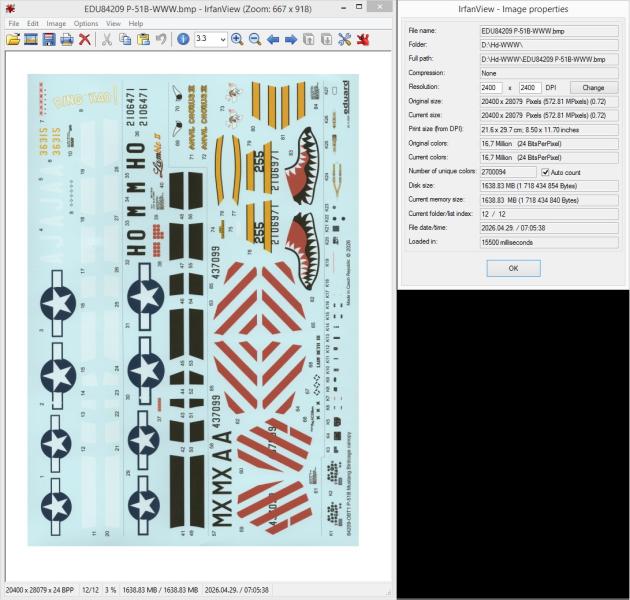This screenshot has width=630, height=600.
Task: Click the Full path field value
Action: point(549,59)
